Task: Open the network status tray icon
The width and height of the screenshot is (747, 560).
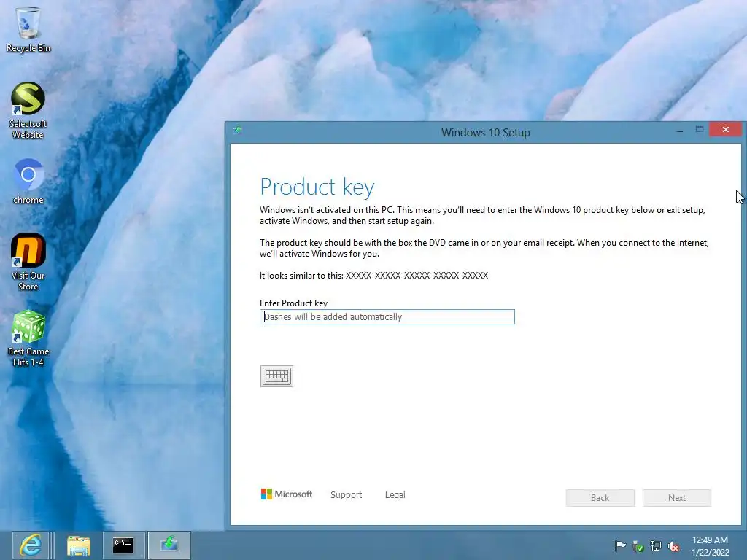Action: (x=656, y=546)
